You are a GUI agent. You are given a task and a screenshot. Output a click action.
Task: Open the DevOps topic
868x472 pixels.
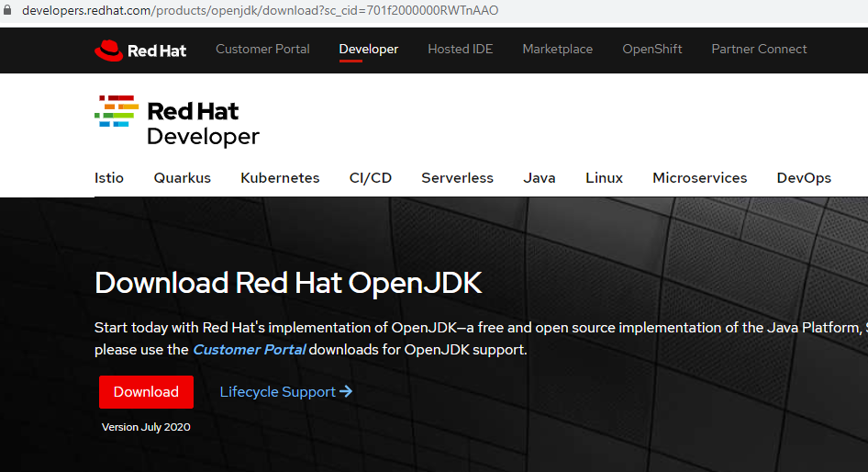804,178
